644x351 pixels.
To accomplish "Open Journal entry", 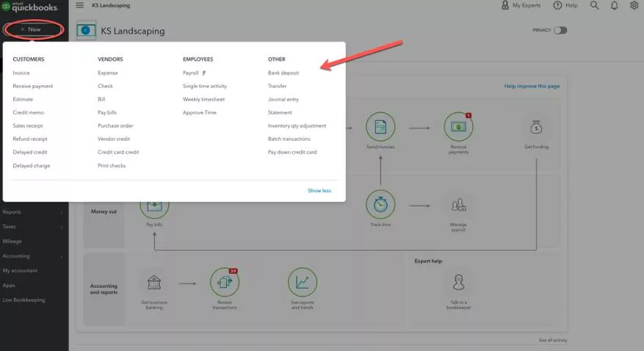I will click(x=283, y=99).
